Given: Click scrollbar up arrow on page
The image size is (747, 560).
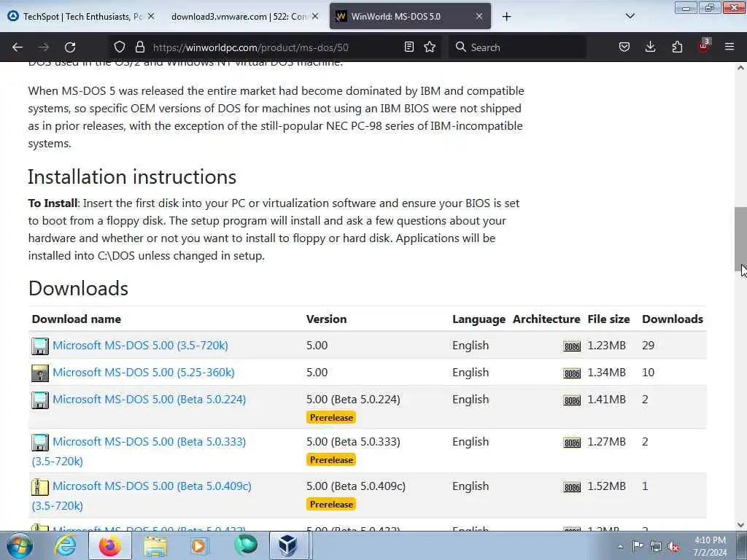Looking at the screenshot, I should point(740,68).
